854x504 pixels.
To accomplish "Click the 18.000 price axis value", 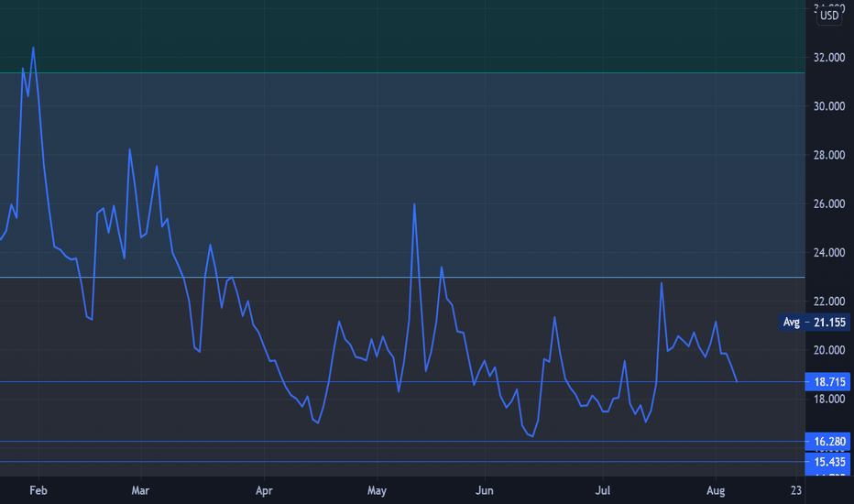I will click(829, 400).
